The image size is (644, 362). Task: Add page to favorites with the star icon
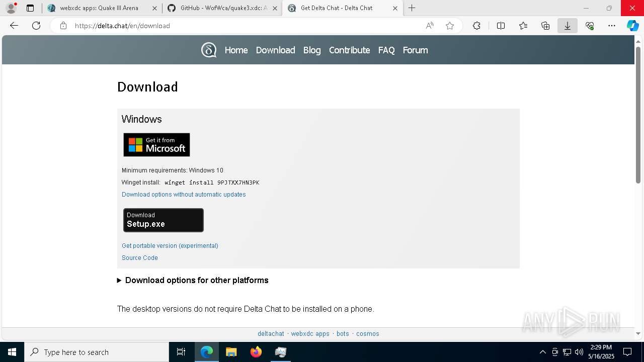pos(450,26)
